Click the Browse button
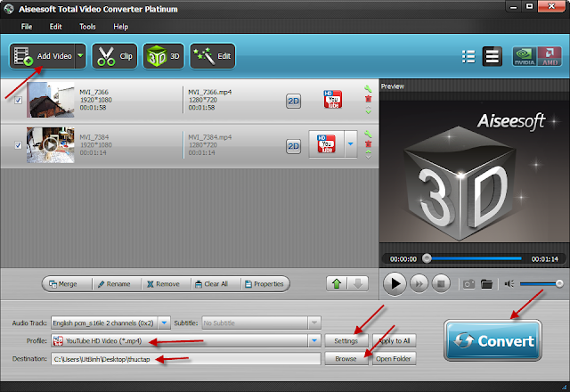Screen dimensions: 570x392 346,359
